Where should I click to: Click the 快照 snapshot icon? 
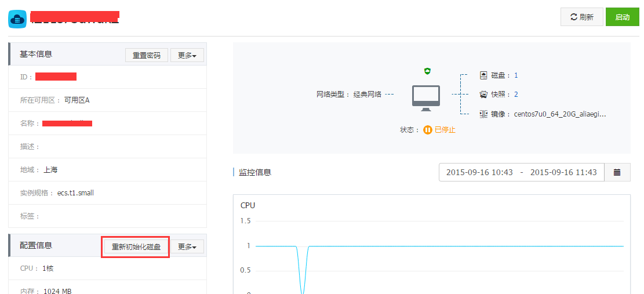tap(483, 95)
